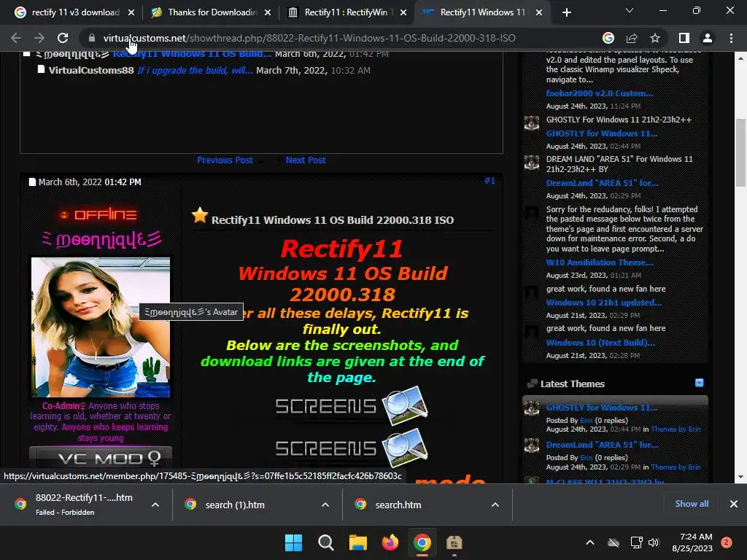
Task: Open the second SCREENS screenshot image
Action: click(352, 448)
